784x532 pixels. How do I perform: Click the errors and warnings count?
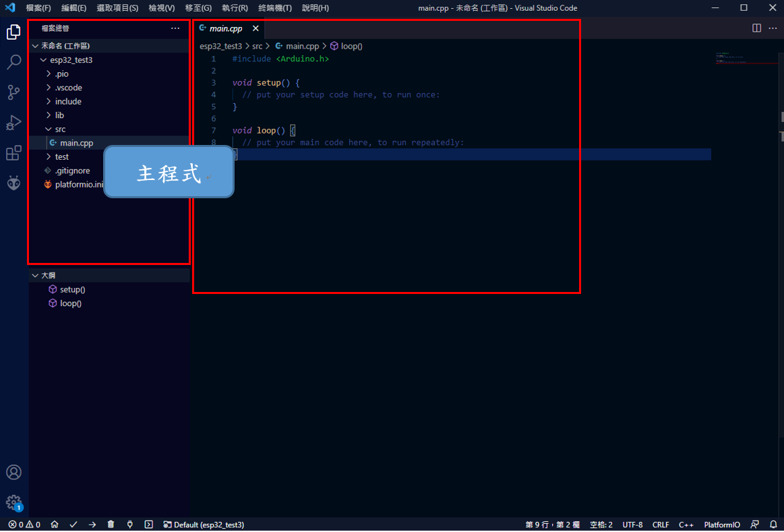(24, 525)
